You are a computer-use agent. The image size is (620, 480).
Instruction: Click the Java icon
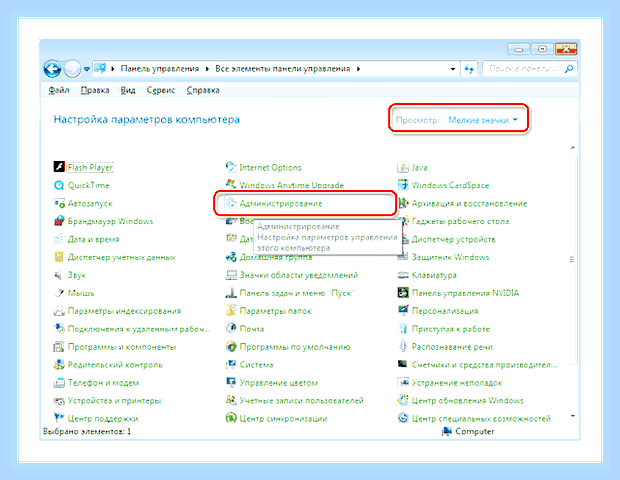pos(403,167)
